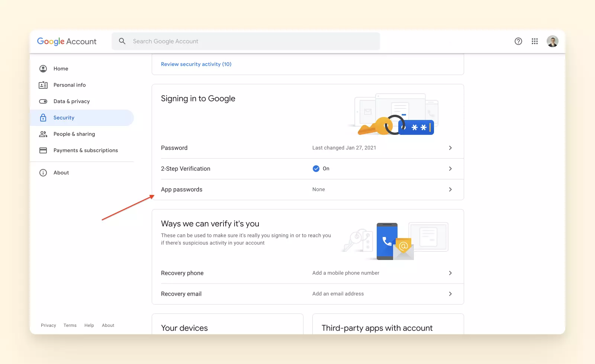This screenshot has width=595, height=364.
Task: Click 'Last changed Jan 27, 2021' text
Action: click(x=344, y=148)
